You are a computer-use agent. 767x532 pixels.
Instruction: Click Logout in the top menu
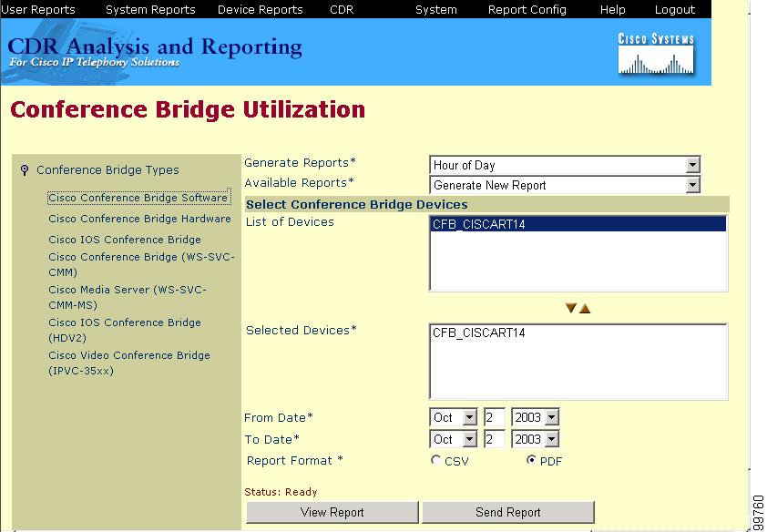click(x=675, y=10)
